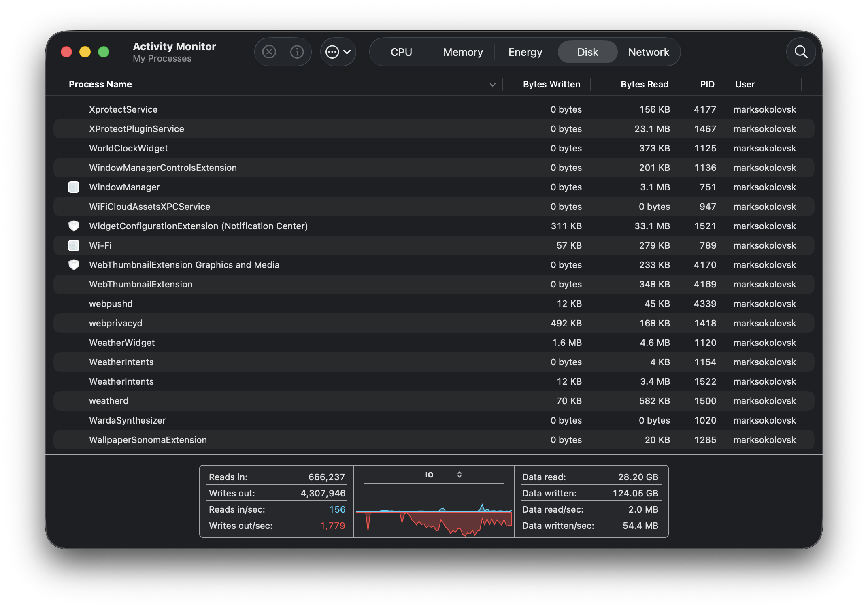Open the more options dropdown chevron
Viewport: 868px width, 609px height.
click(x=347, y=52)
